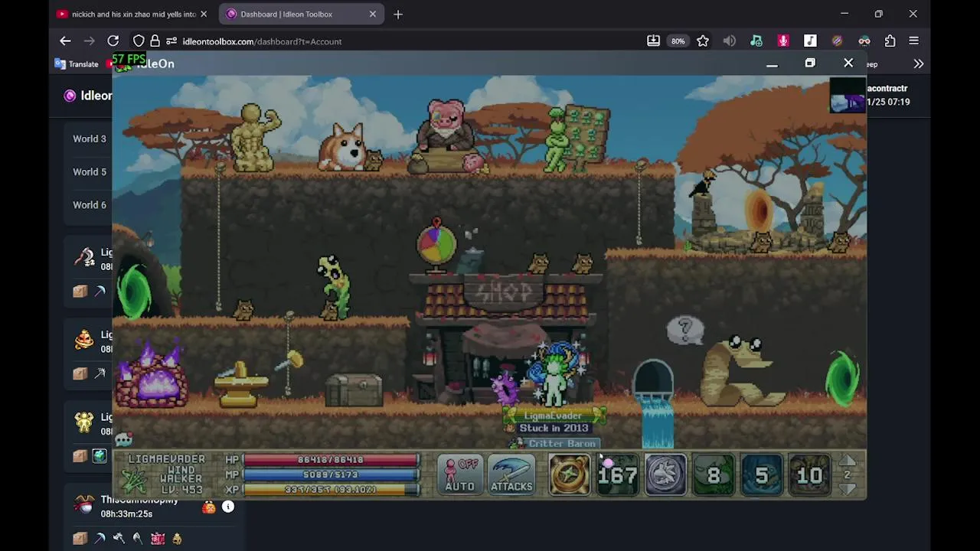Go back in browser history
The image size is (980, 551).
click(x=65, y=41)
